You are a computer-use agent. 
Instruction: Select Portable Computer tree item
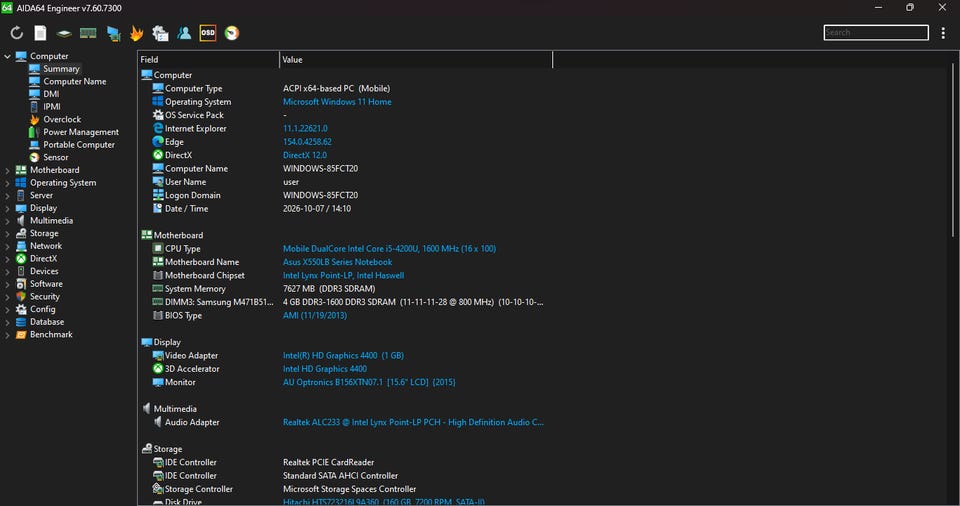pyautogui.click(x=79, y=145)
